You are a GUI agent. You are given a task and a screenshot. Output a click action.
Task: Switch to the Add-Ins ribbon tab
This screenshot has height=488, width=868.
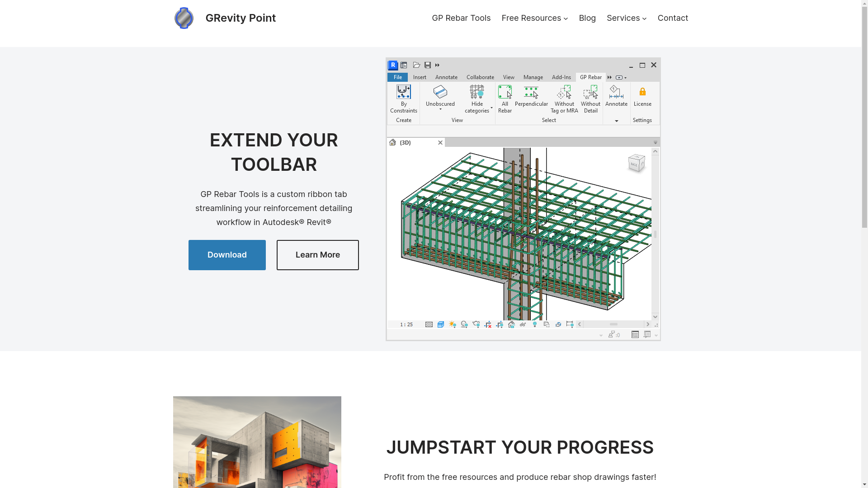561,77
